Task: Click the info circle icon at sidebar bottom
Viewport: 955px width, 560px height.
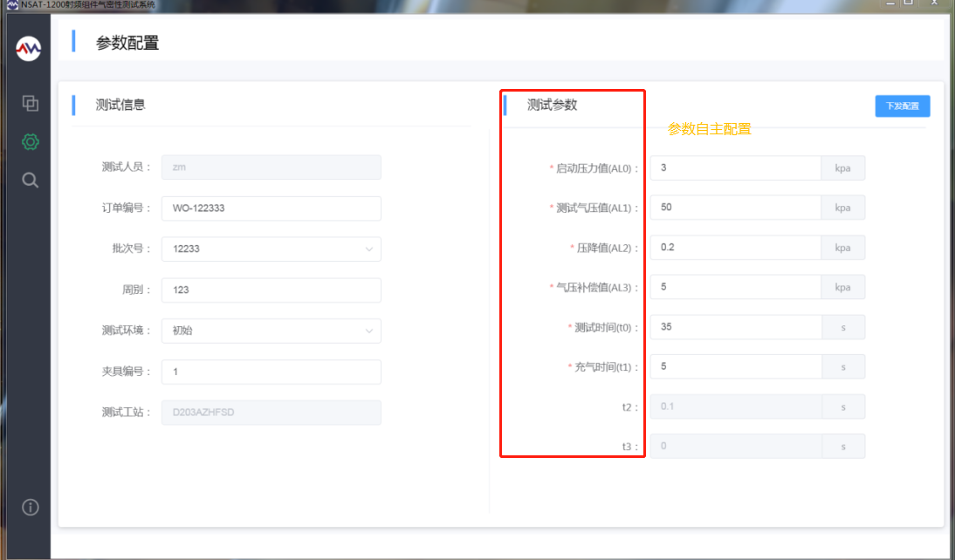Action: click(31, 507)
